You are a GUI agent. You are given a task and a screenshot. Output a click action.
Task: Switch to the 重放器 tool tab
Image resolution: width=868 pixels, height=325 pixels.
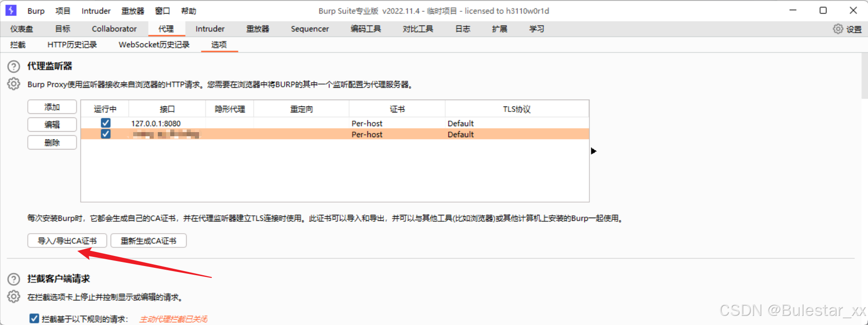258,29
